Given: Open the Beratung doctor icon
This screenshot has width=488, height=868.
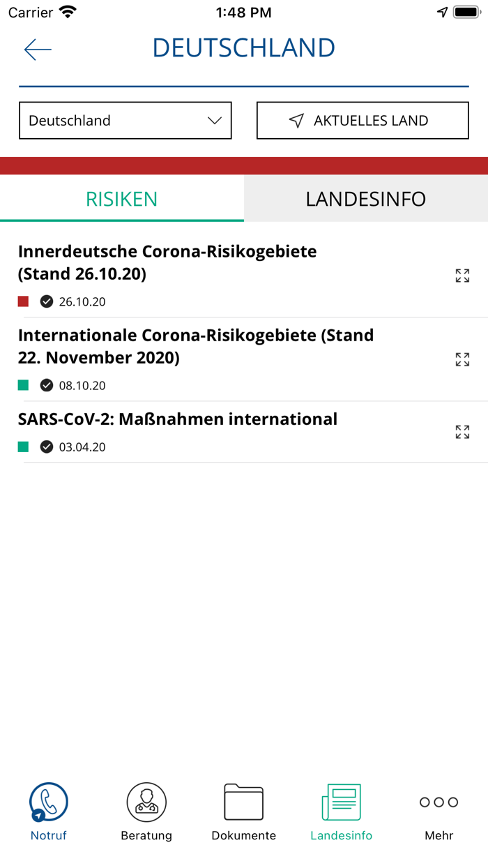Looking at the screenshot, I should point(146,802).
